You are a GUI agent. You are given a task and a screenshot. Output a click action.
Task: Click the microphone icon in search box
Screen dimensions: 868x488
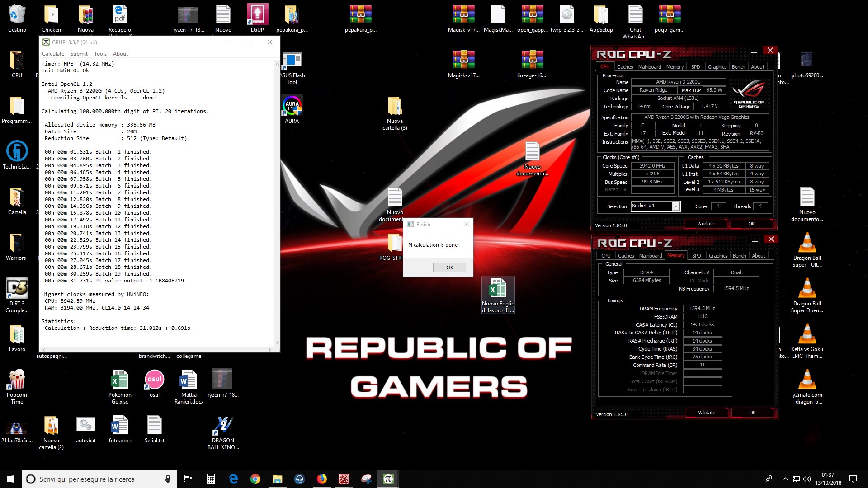pos(168,479)
